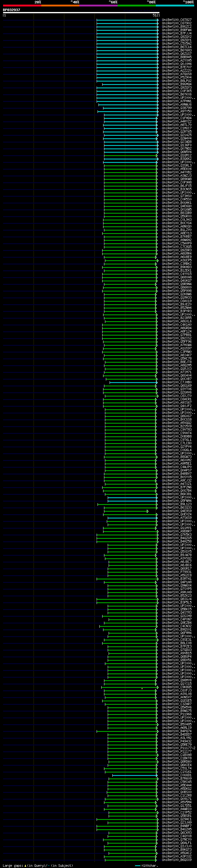Select isoform label UniRef100_P11177-2
The height and width of the screenshot is (868, 197).
tap(179, 748)
